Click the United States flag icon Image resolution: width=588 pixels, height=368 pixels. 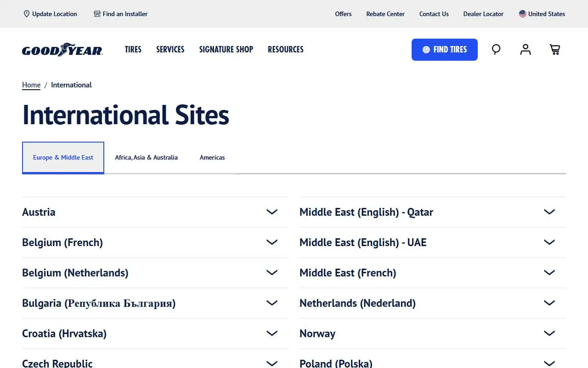coord(523,14)
